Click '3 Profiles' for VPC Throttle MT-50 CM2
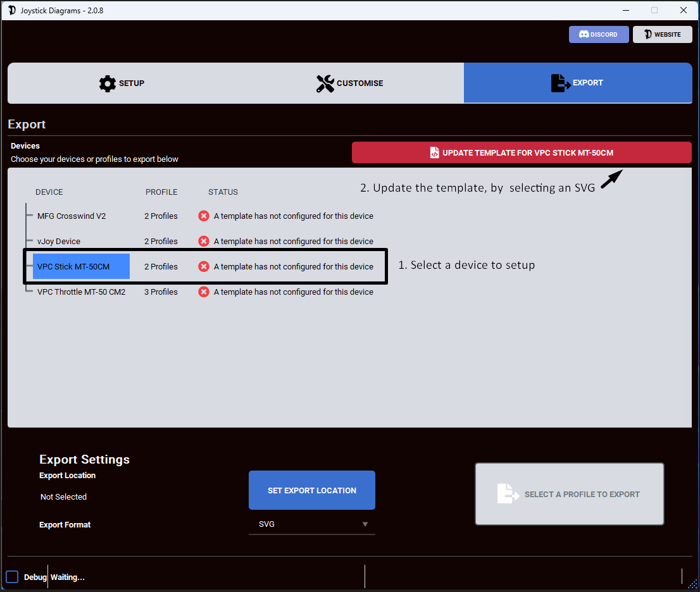This screenshot has height=592, width=700. tap(161, 292)
